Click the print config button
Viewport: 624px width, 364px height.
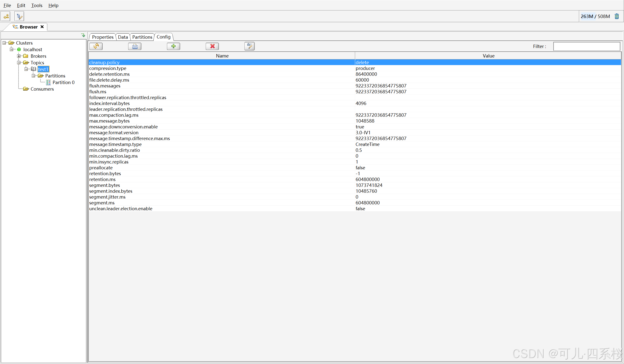pos(135,46)
